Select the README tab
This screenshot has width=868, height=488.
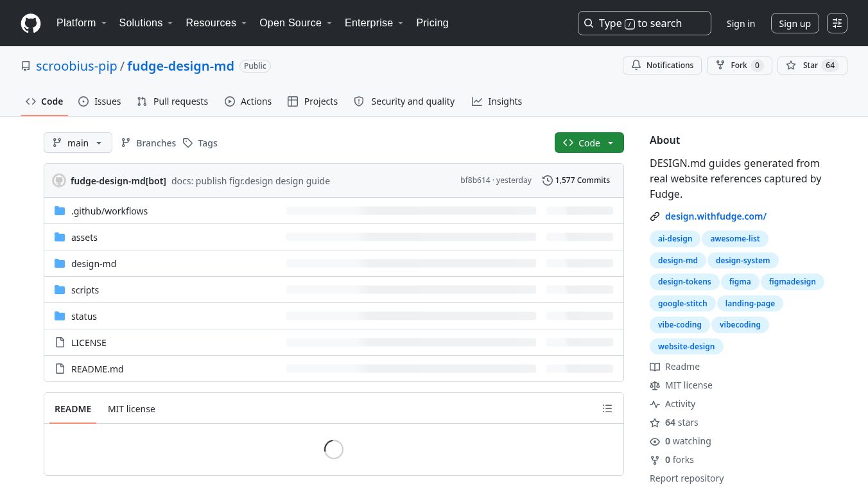pos(73,408)
